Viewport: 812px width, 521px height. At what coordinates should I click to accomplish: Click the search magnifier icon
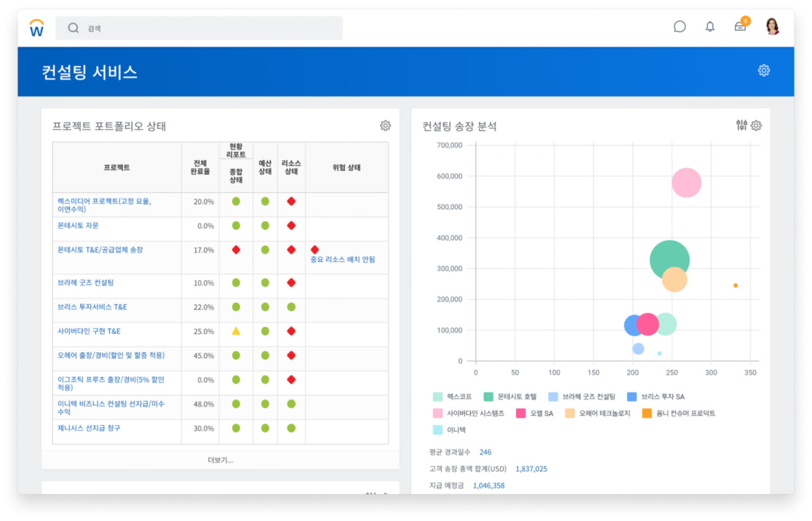click(73, 28)
